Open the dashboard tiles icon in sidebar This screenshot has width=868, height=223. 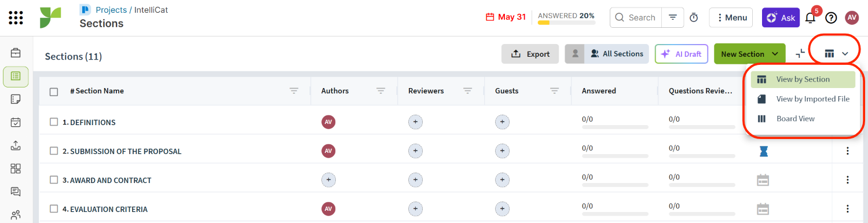tap(16, 169)
